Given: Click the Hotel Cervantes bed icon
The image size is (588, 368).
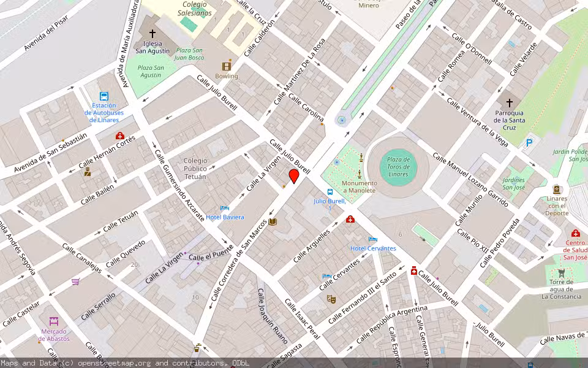Looking at the screenshot, I should pyautogui.click(x=372, y=239).
